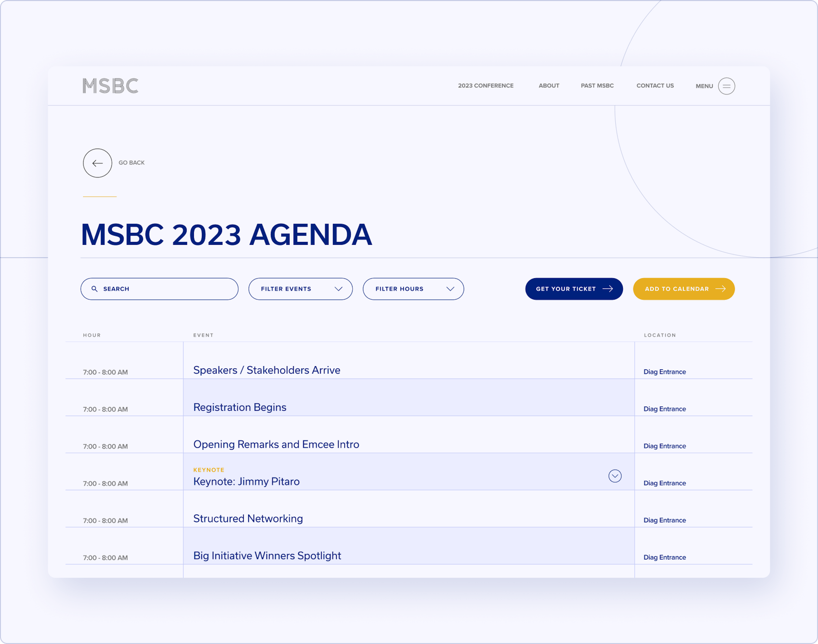Click the Add to Calendar button
The image size is (818, 644).
pyautogui.click(x=684, y=289)
